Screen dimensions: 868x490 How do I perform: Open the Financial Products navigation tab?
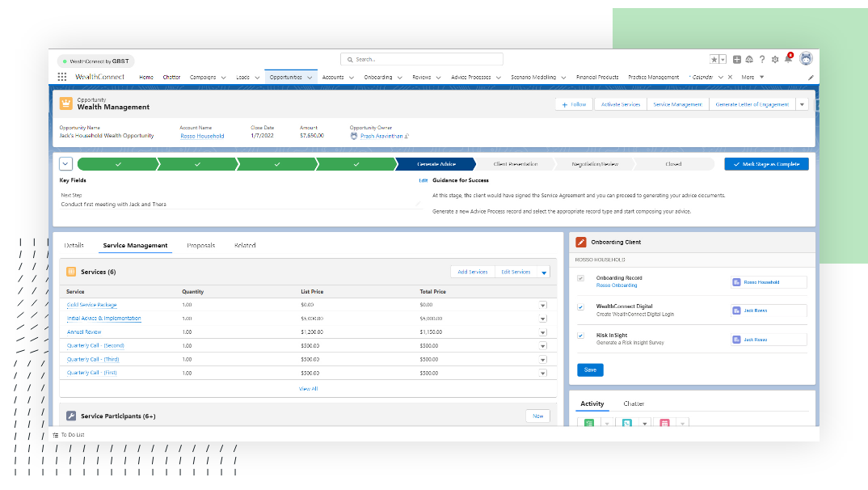[x=597, y=77]
